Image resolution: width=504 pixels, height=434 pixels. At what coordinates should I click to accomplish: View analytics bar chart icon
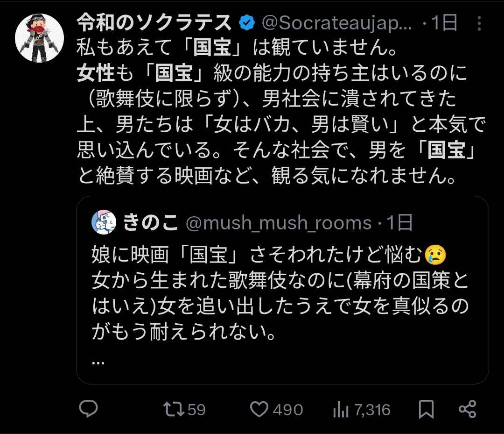pyautogui.click(x=341, y=410)
